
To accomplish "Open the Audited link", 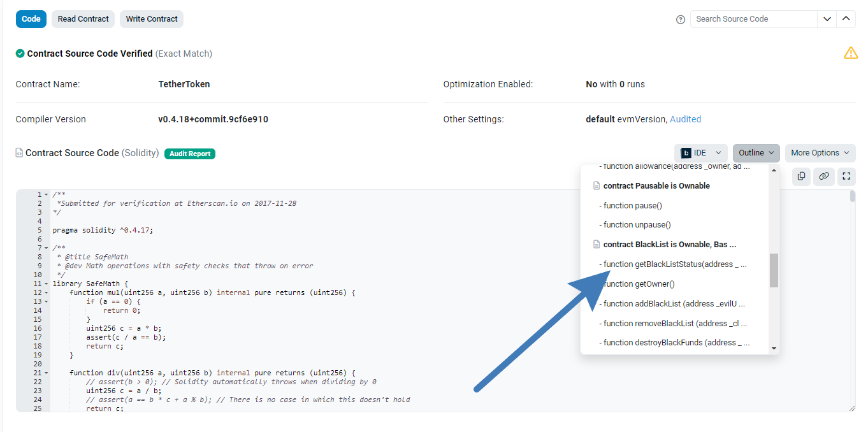I will point(685,119).
